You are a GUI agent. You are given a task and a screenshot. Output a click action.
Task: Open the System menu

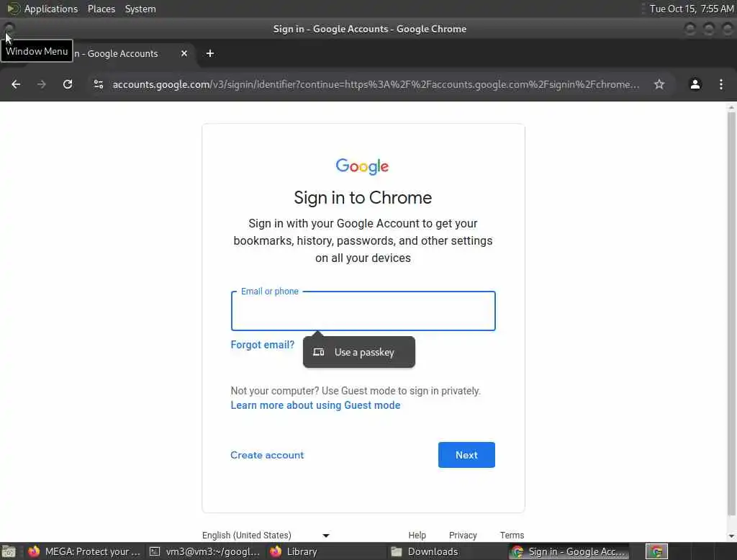click(140, 9)
